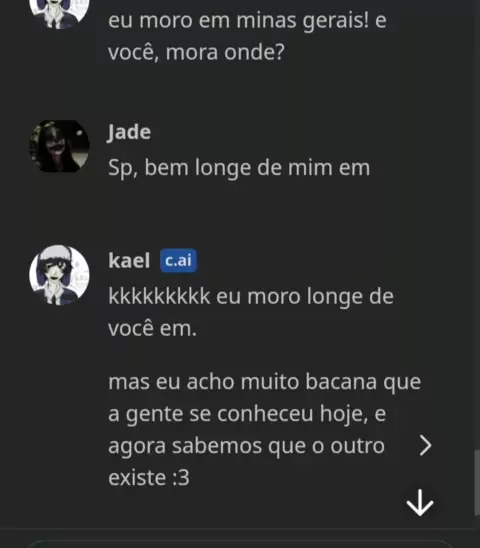The height and width of the screenshot is (548, 480).
Task: Open Jade's profile avatar
Action: 59,146
